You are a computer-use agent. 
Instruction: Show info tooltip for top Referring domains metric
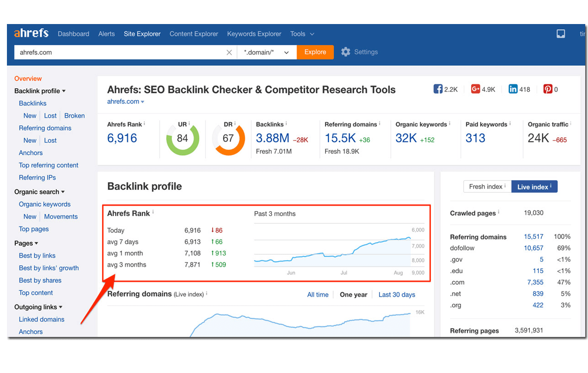point(380,123)
